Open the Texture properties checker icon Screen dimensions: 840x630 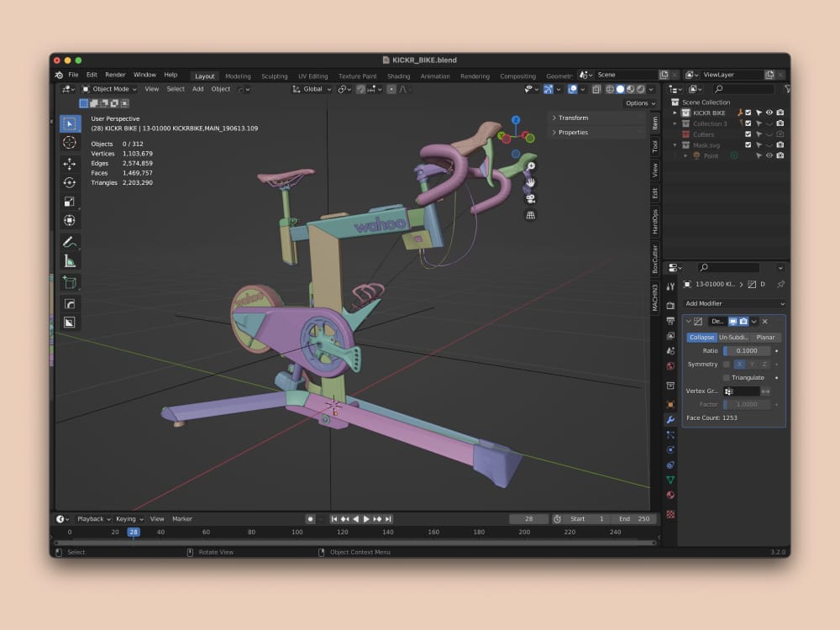pyautogui.click(x=670, y=514)
